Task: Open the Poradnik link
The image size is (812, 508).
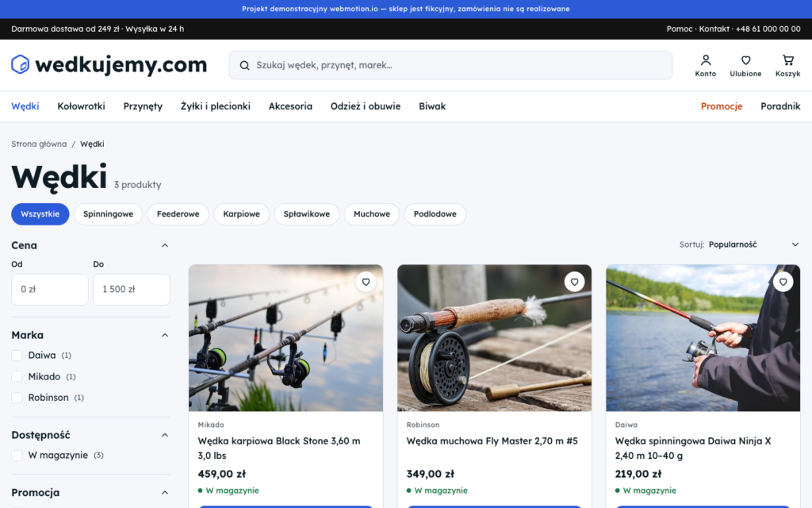Action: coord(780,106)
